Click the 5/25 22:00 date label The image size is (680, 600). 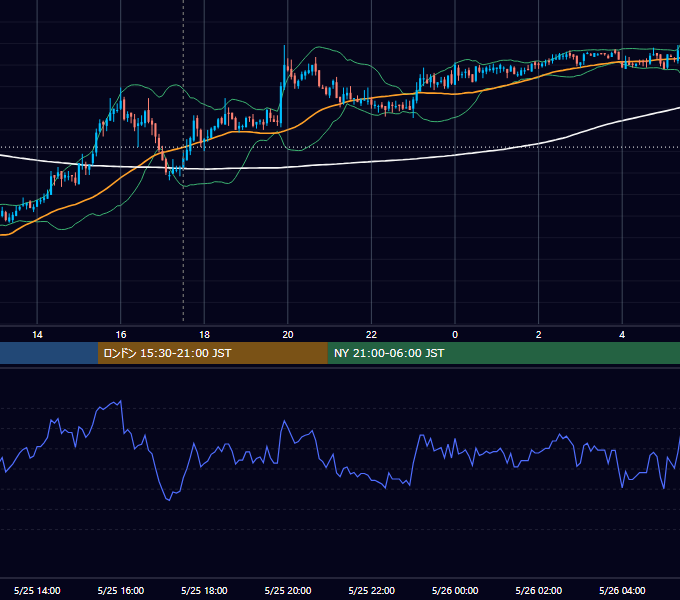(372, 590)
